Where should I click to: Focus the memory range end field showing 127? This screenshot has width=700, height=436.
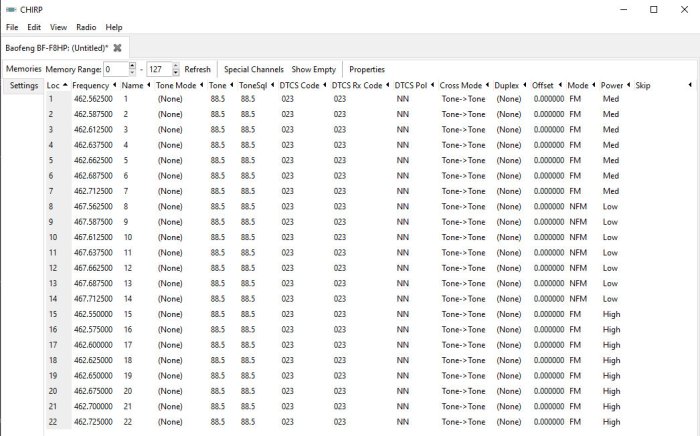(159, 69)
